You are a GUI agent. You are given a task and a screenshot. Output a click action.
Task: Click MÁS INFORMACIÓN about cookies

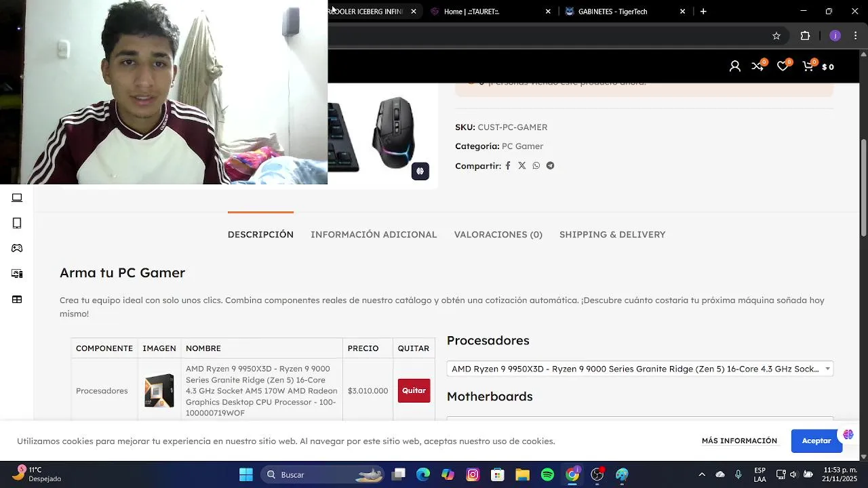(739, 441)
